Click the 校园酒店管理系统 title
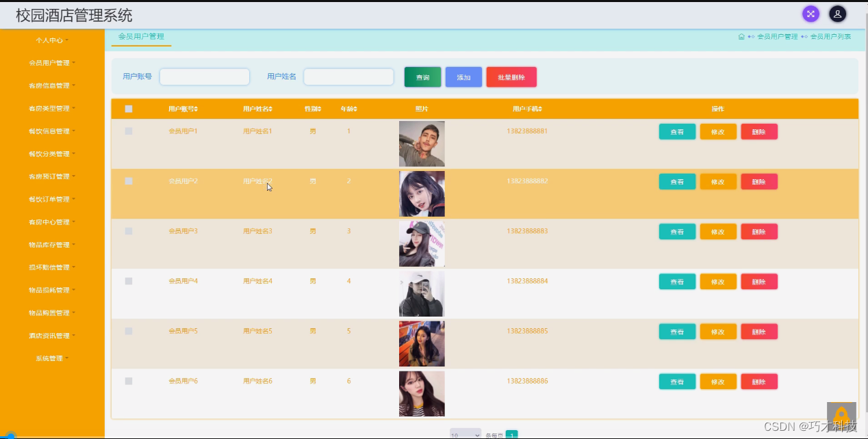The width and height of the screenshot is (868, 439). pos(74,15)
